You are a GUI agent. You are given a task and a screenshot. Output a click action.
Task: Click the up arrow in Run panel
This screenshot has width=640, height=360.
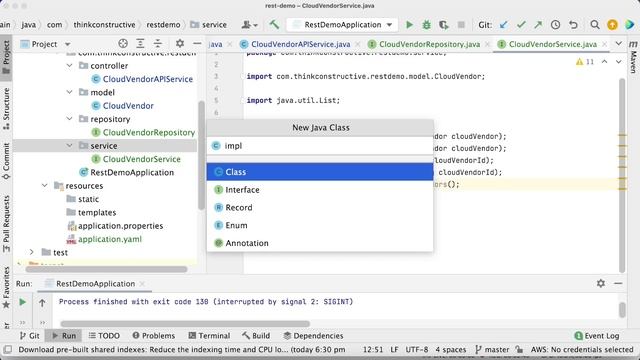(42, 302)
